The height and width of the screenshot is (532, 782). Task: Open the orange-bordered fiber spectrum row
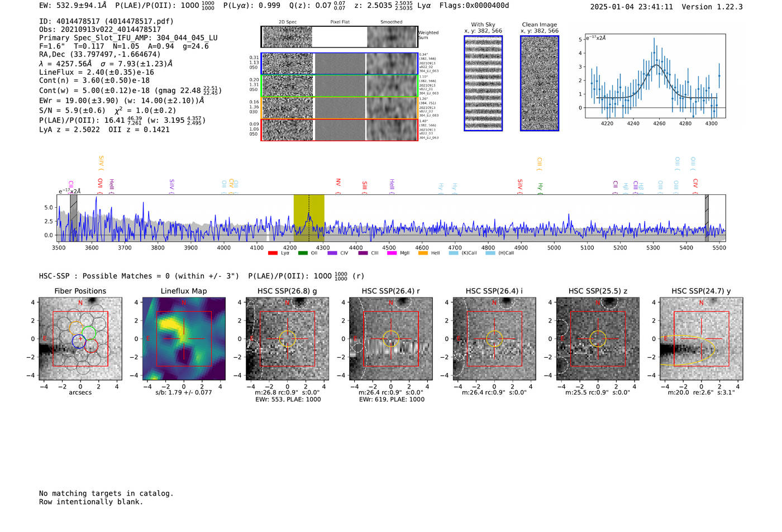339,108
